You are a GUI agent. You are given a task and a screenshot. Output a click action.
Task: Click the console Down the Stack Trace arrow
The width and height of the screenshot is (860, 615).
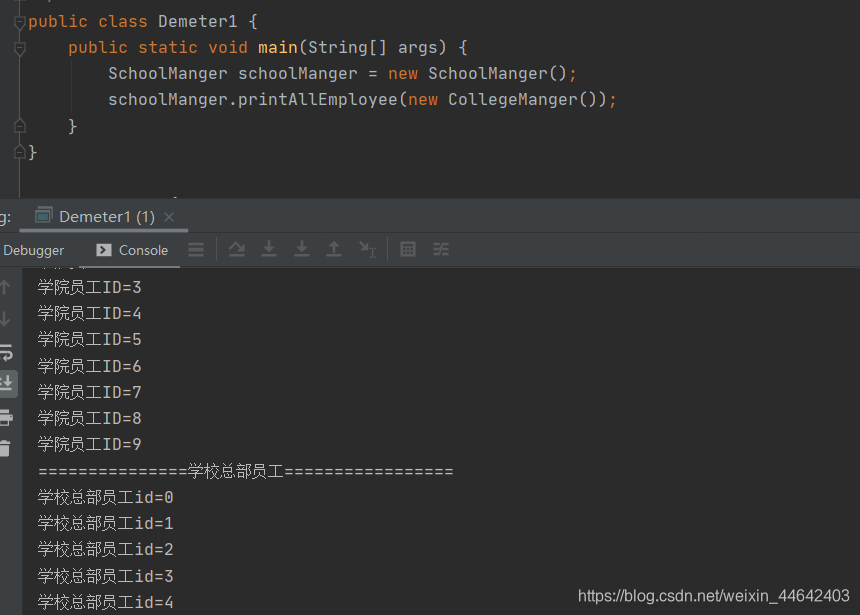click(x=5, y=318)
